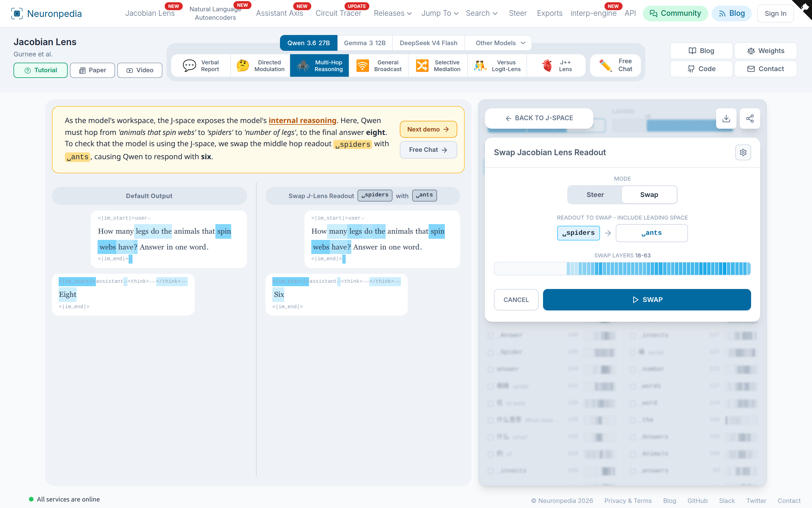The width and height of the screenshot is (812, 508).
Task: Click the ants replacement readout input field
Action: pyautogui.click(x=652, y=233)
